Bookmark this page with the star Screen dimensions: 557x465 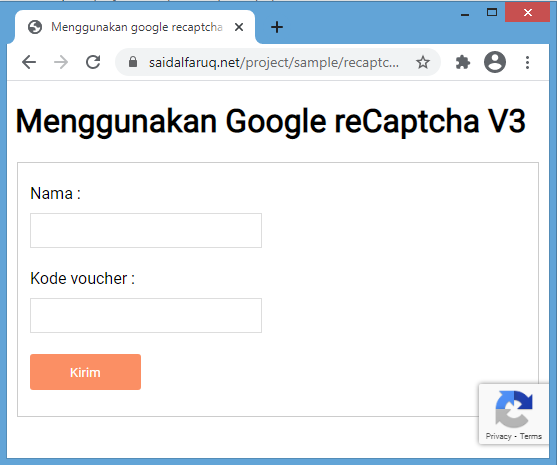[423, 62]
